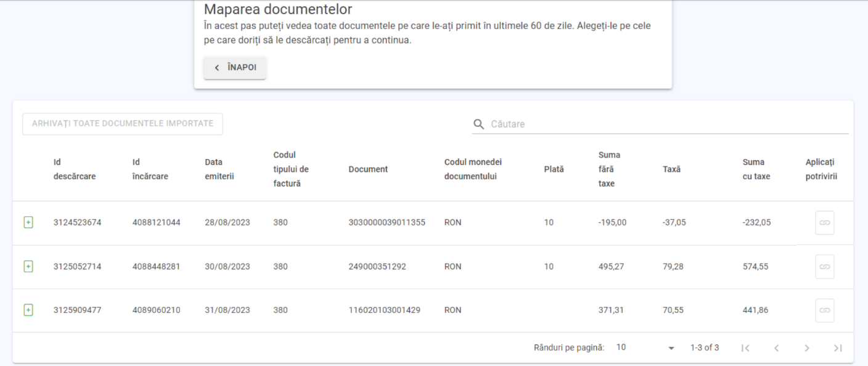Viewport: 868px width, 366px height.
Task: Click link icon for document 3030000039011355
Action: 825,222
